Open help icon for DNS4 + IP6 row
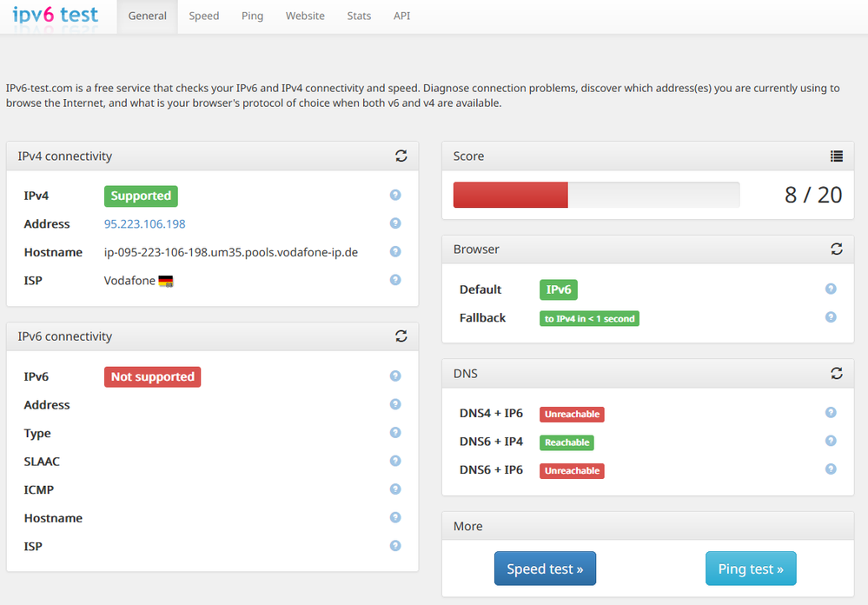The width and height of the screenshot is (868, 605). click(831, 412)
